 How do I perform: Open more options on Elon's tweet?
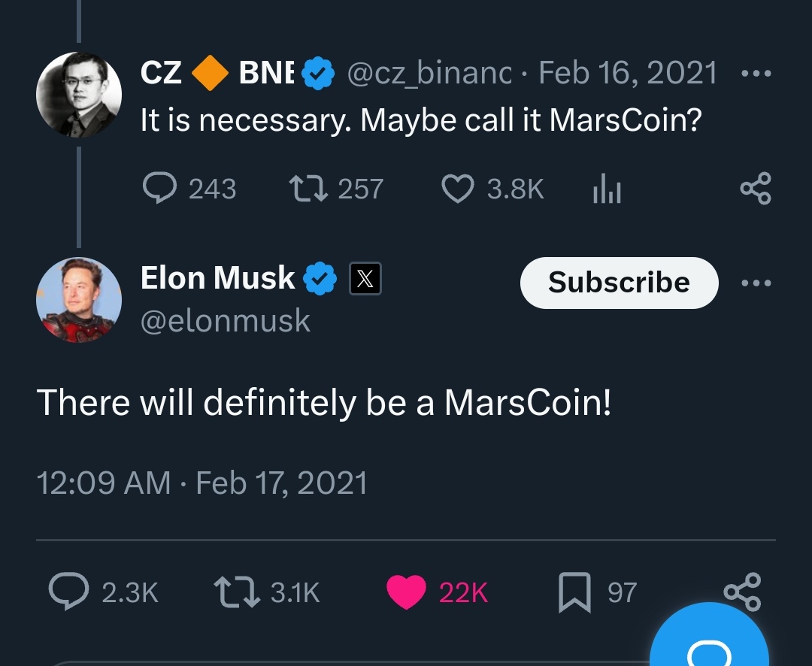756,283
